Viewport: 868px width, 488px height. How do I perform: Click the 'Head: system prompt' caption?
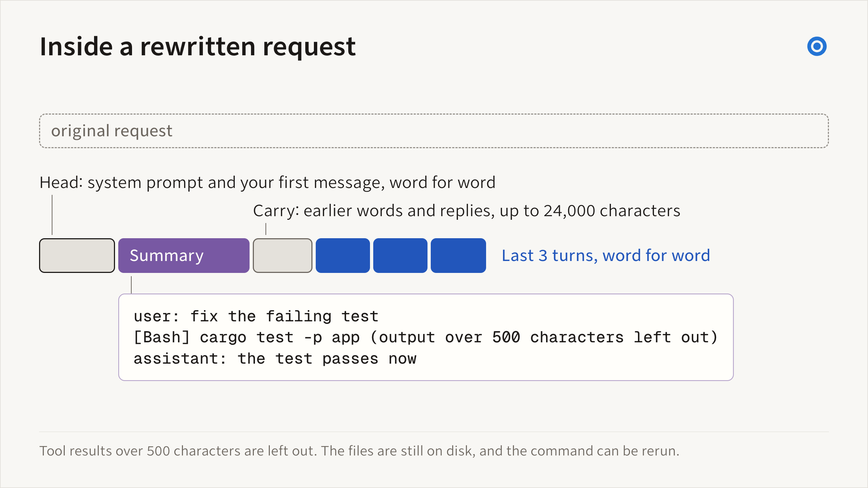[x=267, y=183]
